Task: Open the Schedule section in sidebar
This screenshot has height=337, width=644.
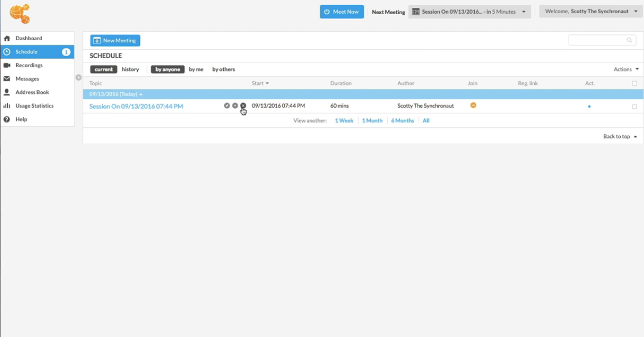Action: [x=37, y=52]
